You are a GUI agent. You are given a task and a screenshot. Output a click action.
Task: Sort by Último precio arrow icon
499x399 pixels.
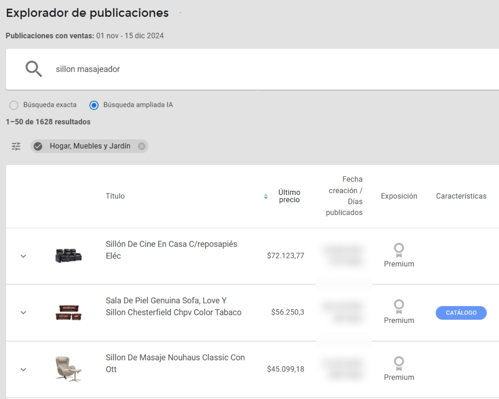266,196
